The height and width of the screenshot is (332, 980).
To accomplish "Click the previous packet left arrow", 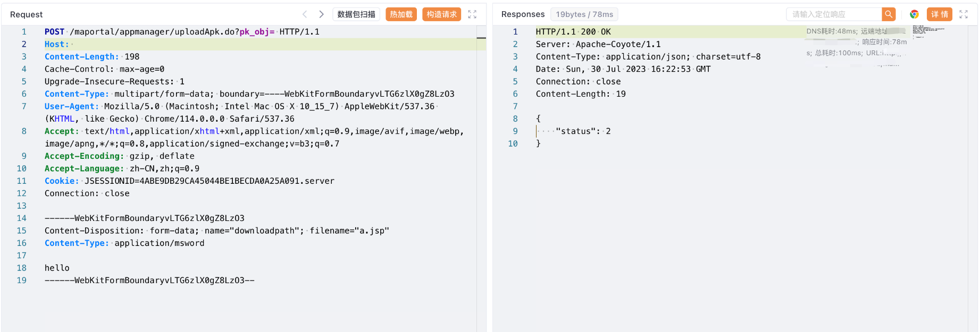I will point(305,14).
